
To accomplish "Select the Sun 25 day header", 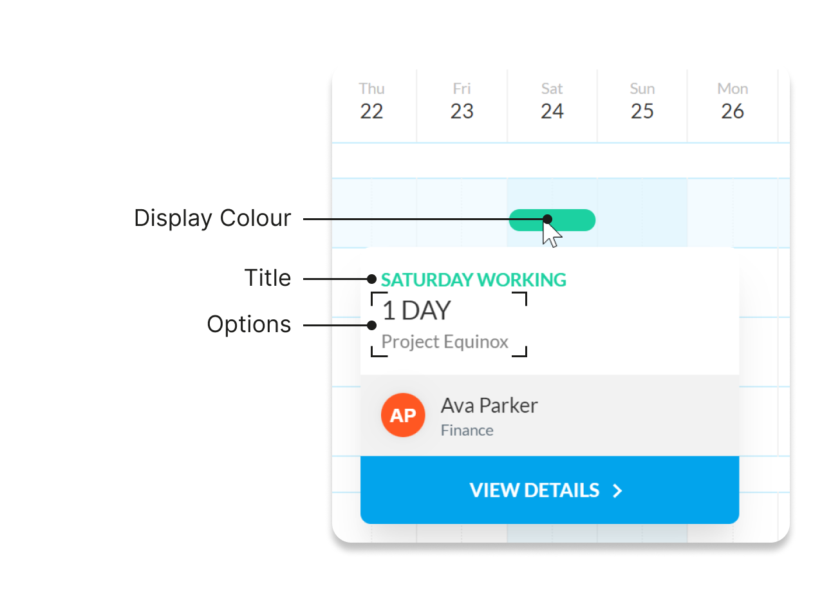I will (642, 101).
